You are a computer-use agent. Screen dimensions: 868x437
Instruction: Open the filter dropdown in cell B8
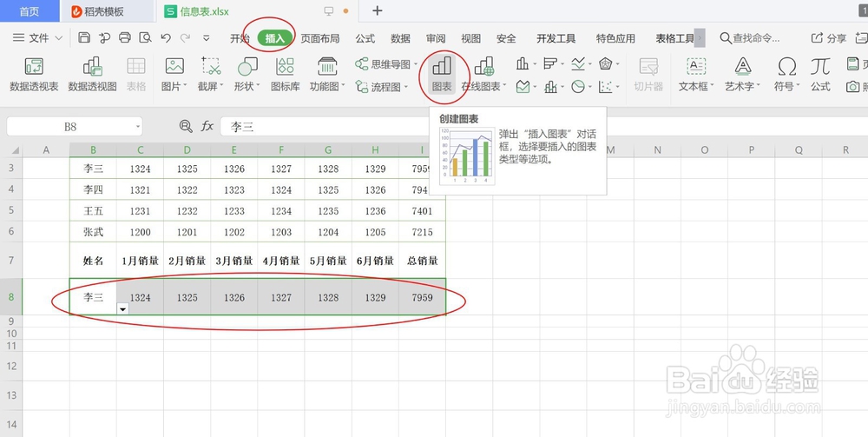tap(123, 309)
